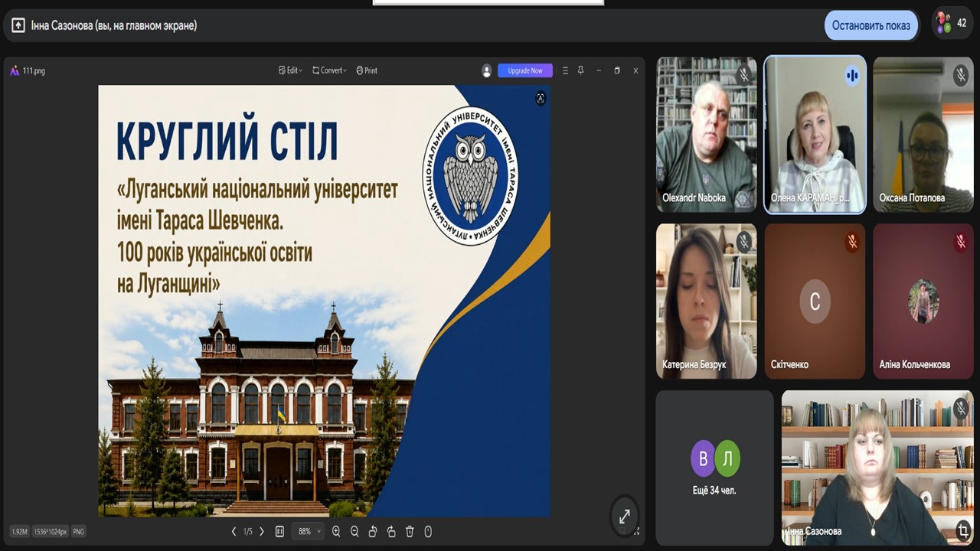Viewport: 980px width, 551px height.
Task: Select Olexandr Naboka's video tile
Action: point(707,135)
